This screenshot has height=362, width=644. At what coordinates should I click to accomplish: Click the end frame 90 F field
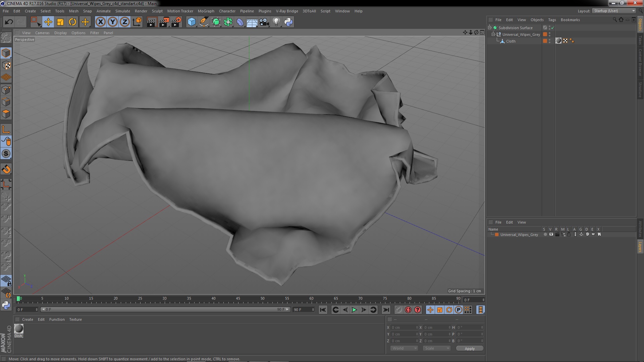point(304,310)
